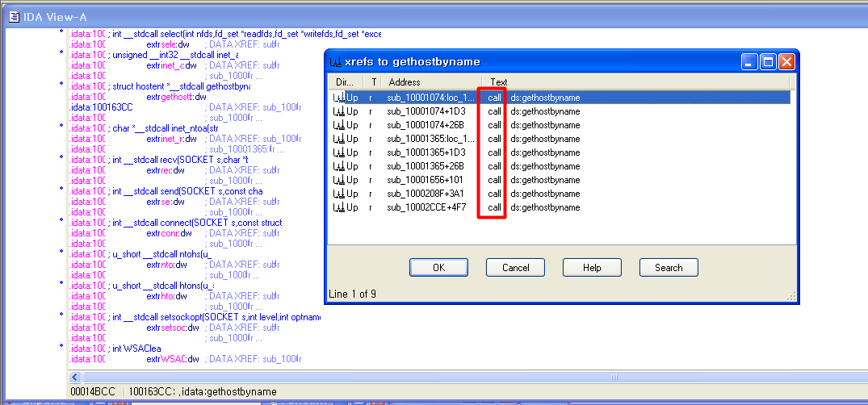The image size is (868, 405).
Task: Click the Dir... column header
Action: (x=346, y=81)
